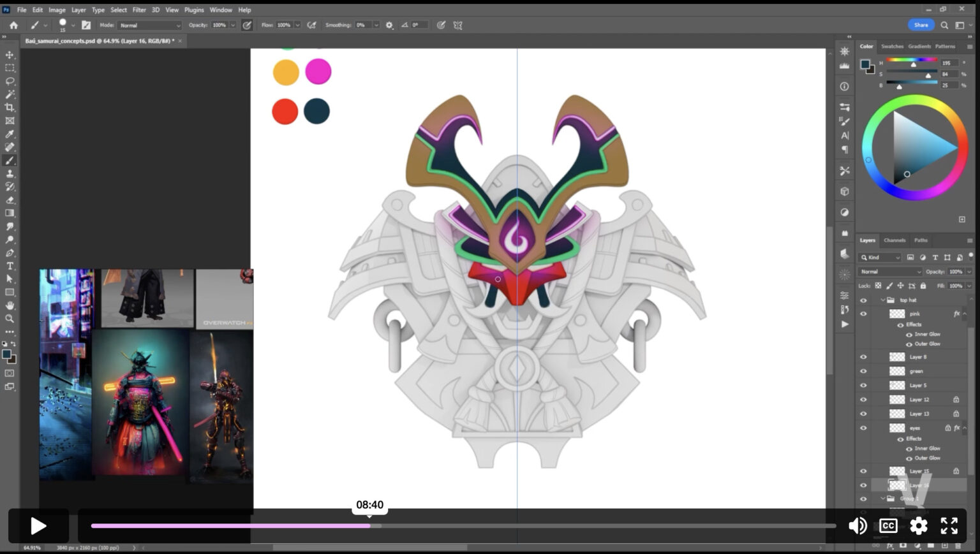Hide the green layer
The width and height of the screenshot is (980, 554).
pyautogui.click(x=863, y=371)
